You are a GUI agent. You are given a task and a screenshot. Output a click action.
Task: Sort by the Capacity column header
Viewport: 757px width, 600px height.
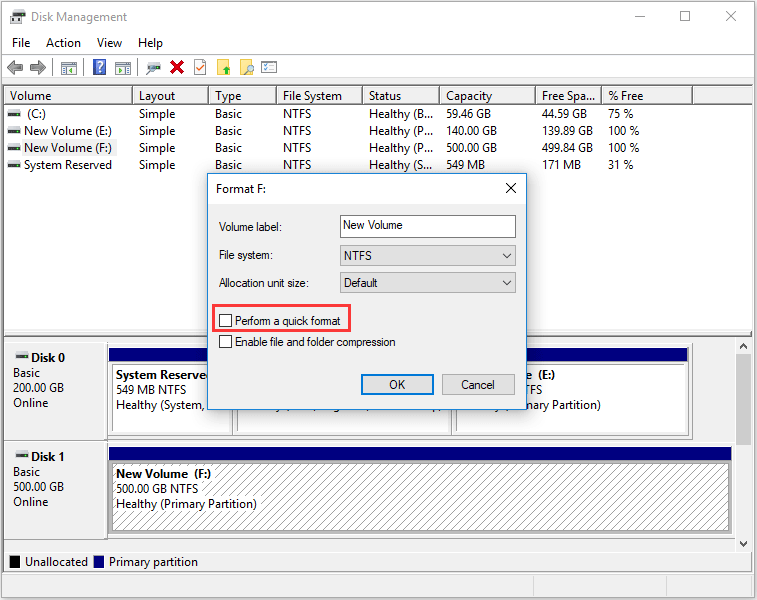488,96
